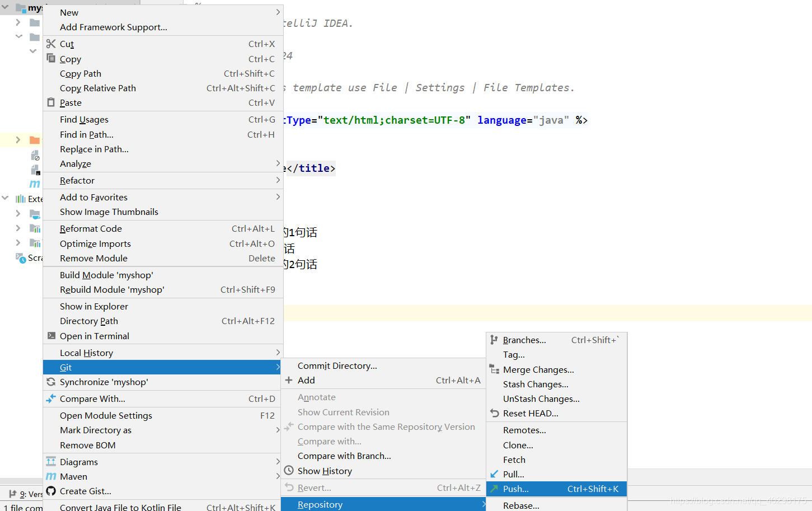The width and height of the screenshot is (812, 511).
Task: Click the Branches icon in Repository submenu
Action: tap(494, 340)
